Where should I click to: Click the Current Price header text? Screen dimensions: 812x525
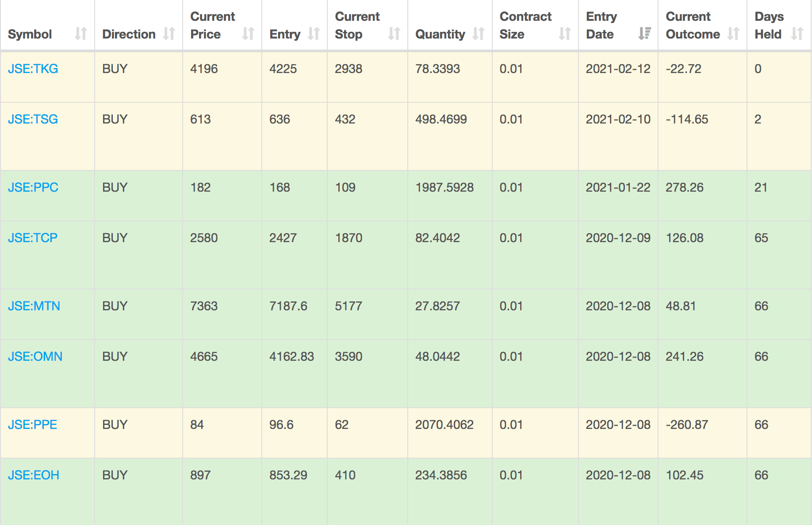pos(213,25)
